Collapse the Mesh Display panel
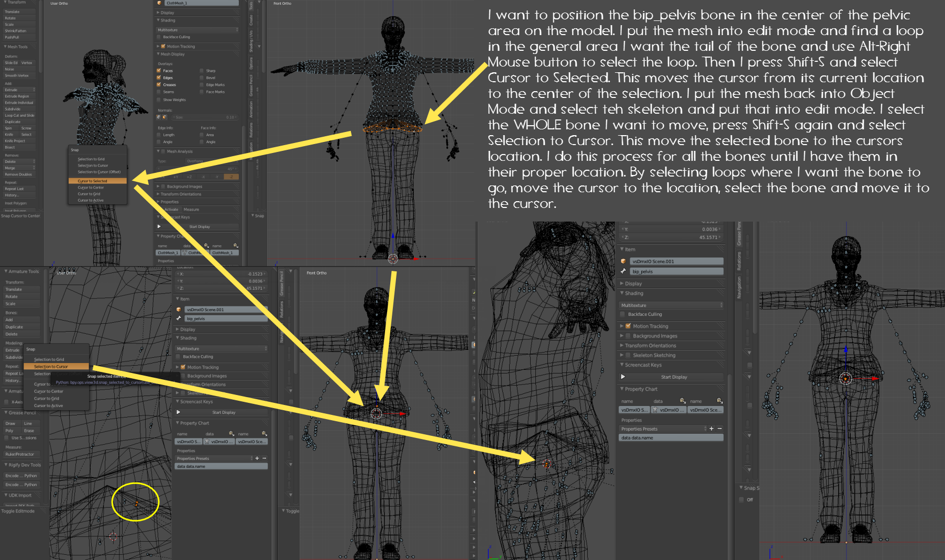Screen dimensions: 945x560 (x=158, y=54)
